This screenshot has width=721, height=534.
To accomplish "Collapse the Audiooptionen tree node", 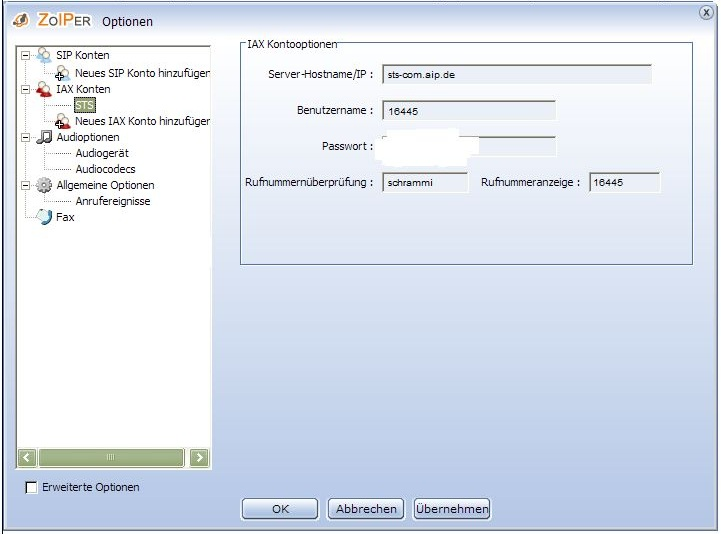I will click(x=25, y=137).
